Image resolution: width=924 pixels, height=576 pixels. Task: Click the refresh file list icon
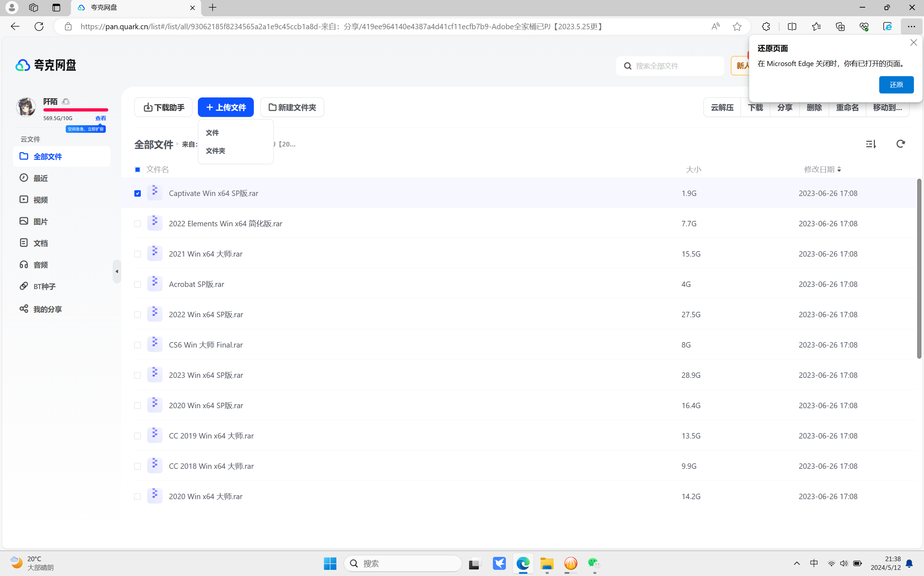click(x=900, y=144)
